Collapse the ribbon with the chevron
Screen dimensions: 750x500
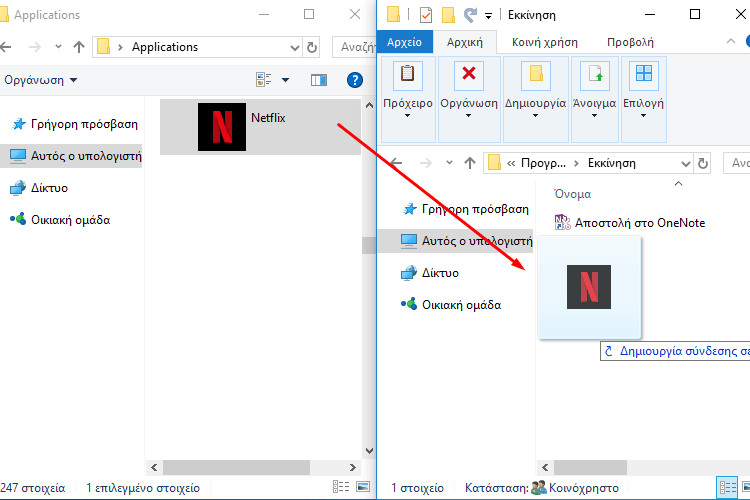pyautogui.click(x=730, y=41)
